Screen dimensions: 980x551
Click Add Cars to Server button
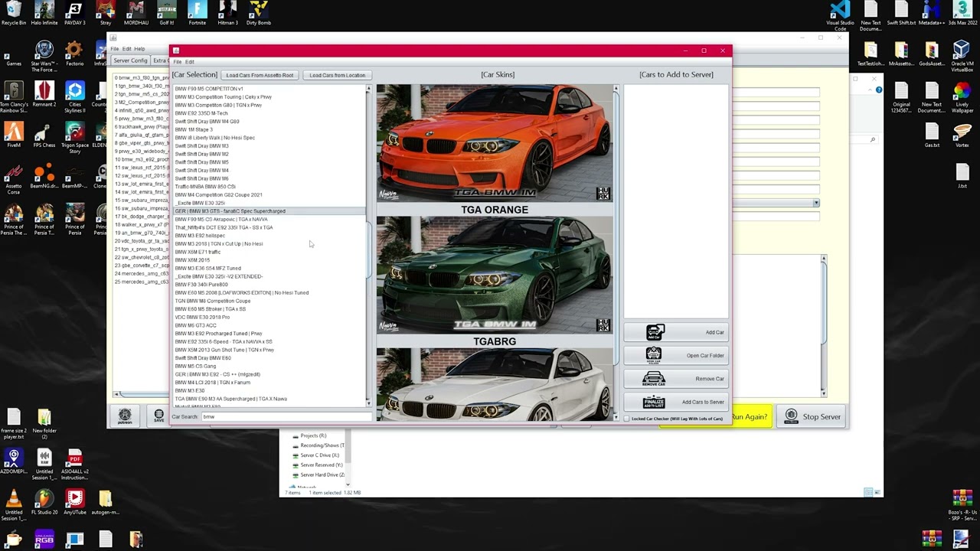pos(675,402)
